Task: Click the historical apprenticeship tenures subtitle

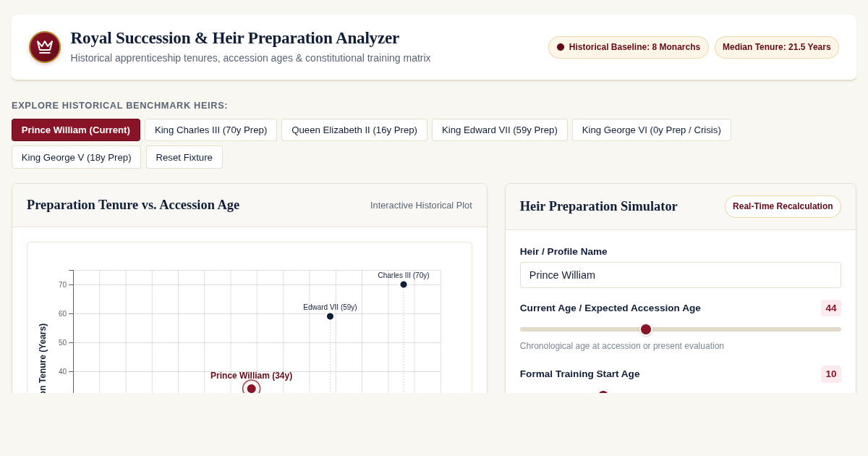Action: (x=251, y=58)
